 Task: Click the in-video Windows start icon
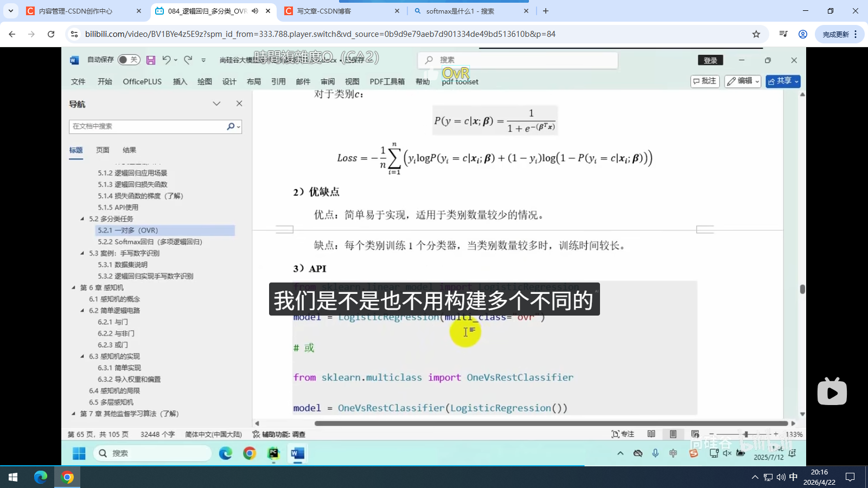79,453
